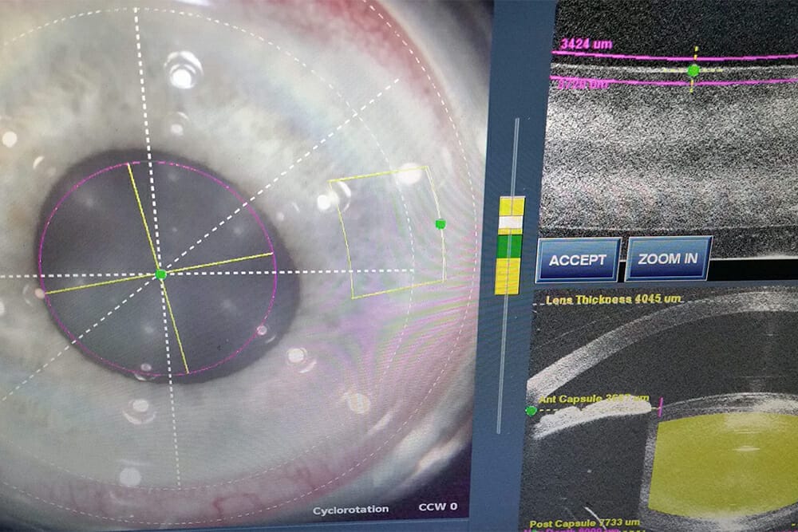Click the Ant Capsule measurement label

594,399
